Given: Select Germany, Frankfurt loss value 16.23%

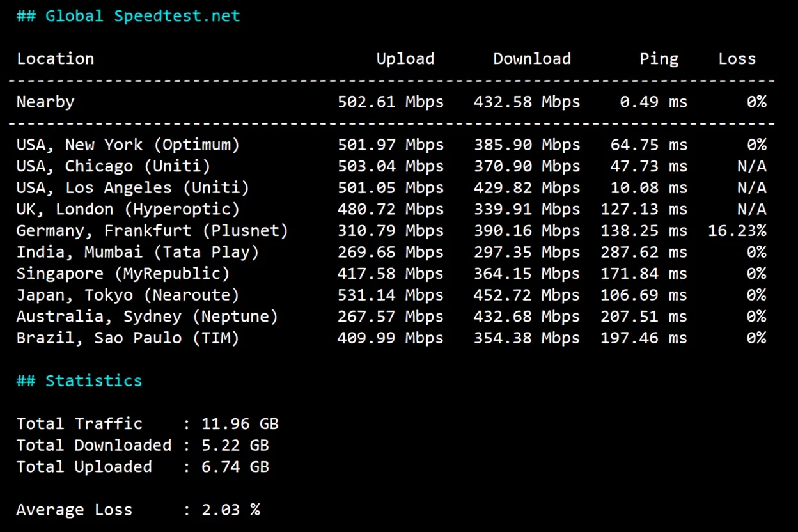Looking at the screenshot, I should (738, 230).
